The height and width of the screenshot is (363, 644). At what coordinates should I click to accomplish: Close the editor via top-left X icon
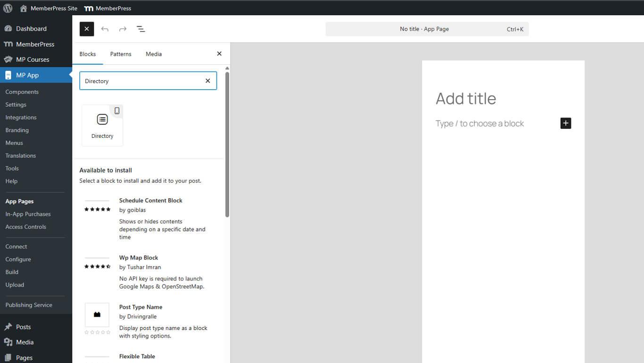(x=86, y=29)
